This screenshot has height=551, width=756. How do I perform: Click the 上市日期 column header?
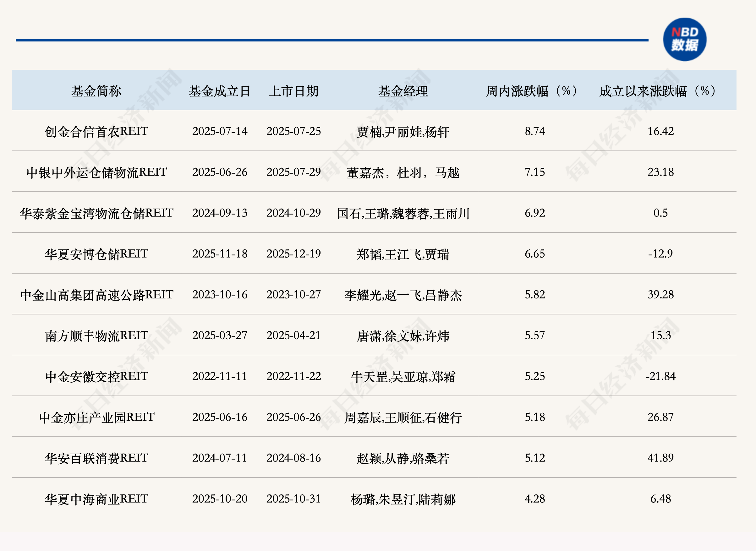coord(293,91)
